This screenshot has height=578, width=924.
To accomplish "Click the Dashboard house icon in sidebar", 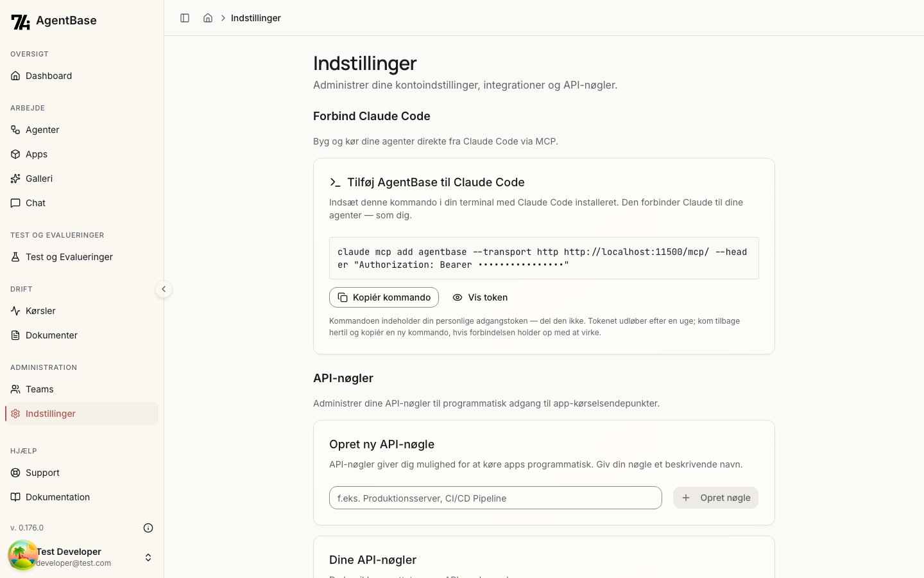I will point(15,76).
